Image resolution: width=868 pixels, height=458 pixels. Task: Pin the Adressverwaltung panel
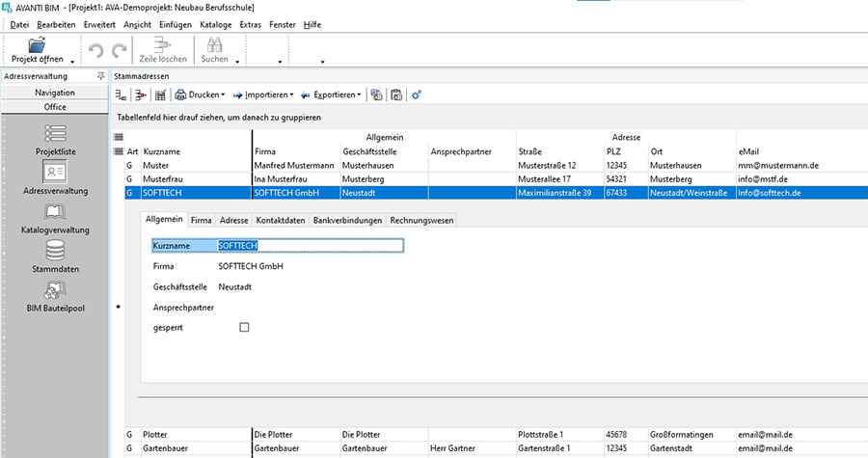101,75
